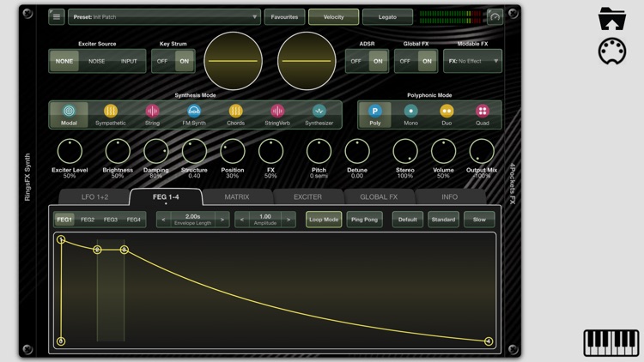Select the Modal synthesis mode icon

[x=69, y=112]
